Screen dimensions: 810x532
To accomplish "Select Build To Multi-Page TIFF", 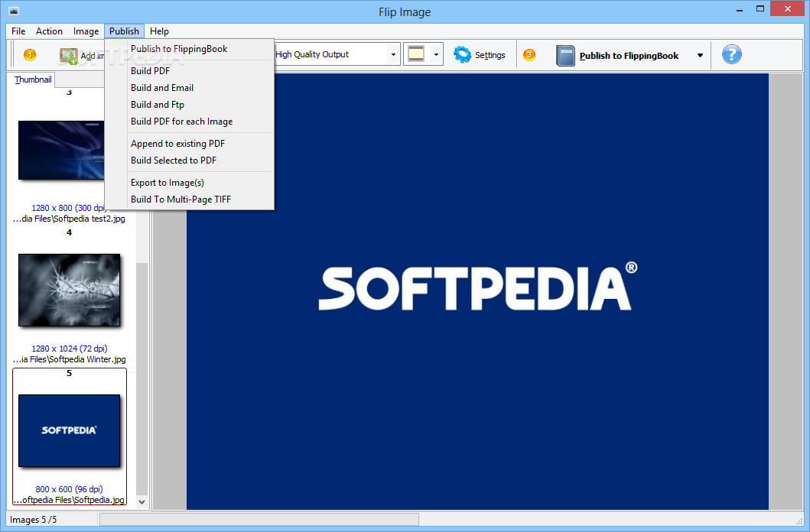I will tap(189, 199).
